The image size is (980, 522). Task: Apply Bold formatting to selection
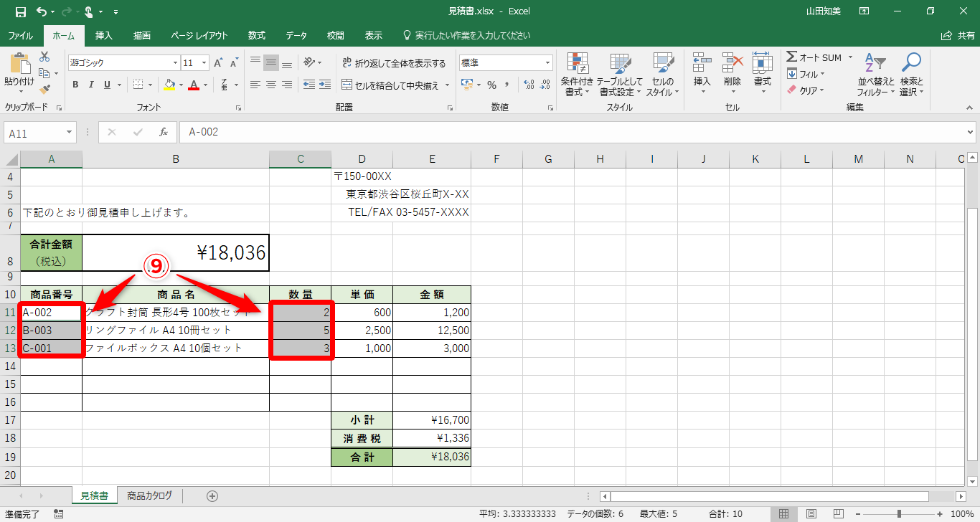(75, 85)
